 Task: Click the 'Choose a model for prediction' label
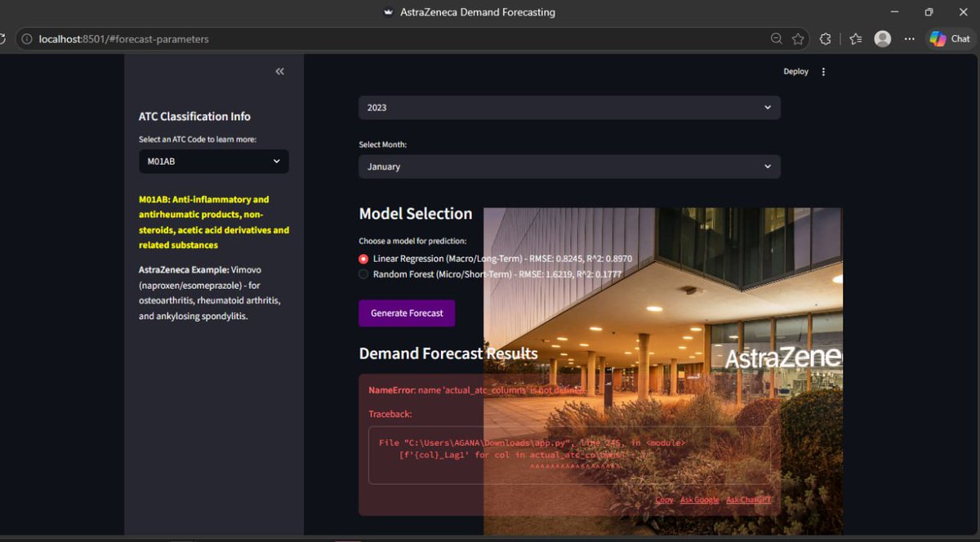click(412, 242)
